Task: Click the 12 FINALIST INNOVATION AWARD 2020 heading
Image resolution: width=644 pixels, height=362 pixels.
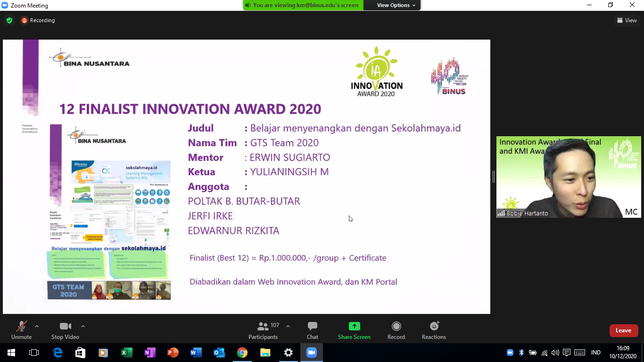Action: (x=190, y=109)
